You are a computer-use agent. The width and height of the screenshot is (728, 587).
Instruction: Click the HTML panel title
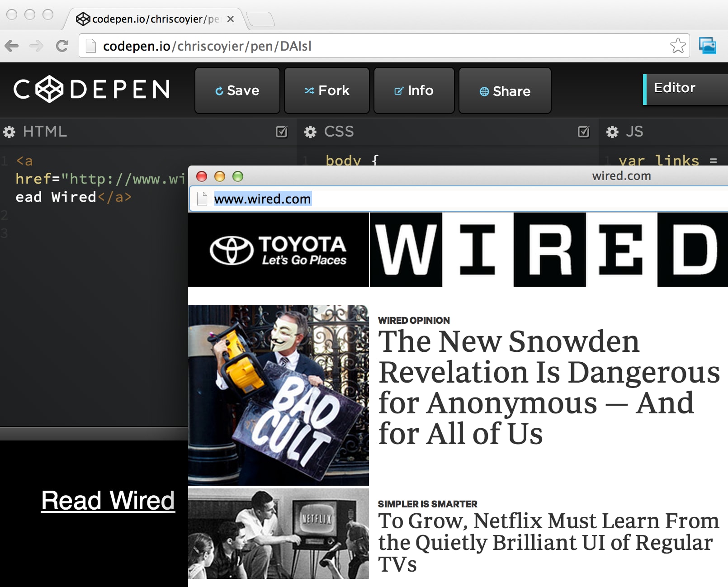coord(45,132)
